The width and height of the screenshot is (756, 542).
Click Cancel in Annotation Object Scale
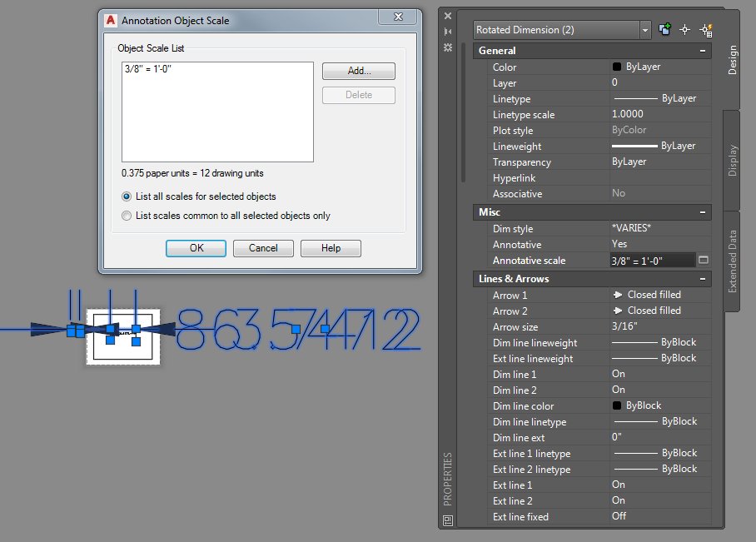263,248
